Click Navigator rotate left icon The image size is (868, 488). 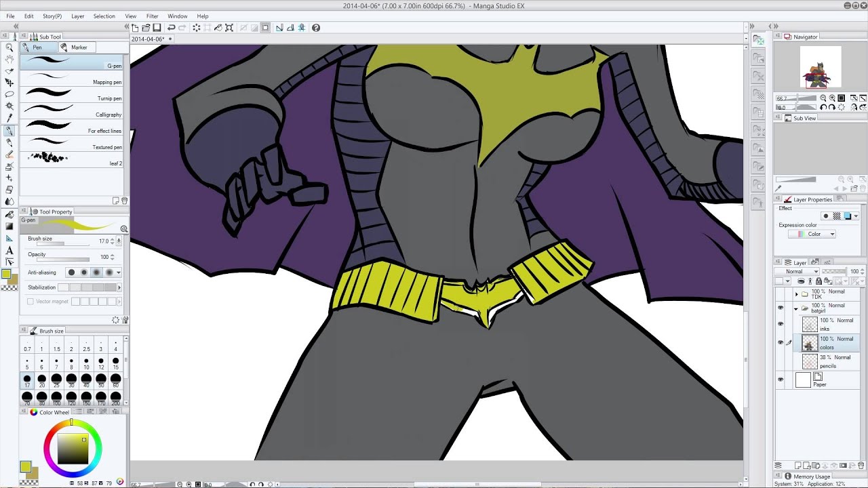tap(823, 107)
